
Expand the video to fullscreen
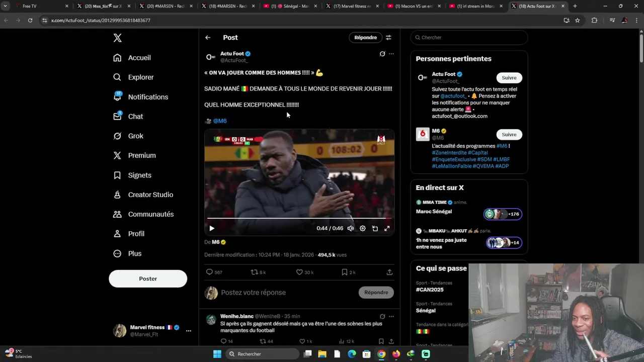387,229
